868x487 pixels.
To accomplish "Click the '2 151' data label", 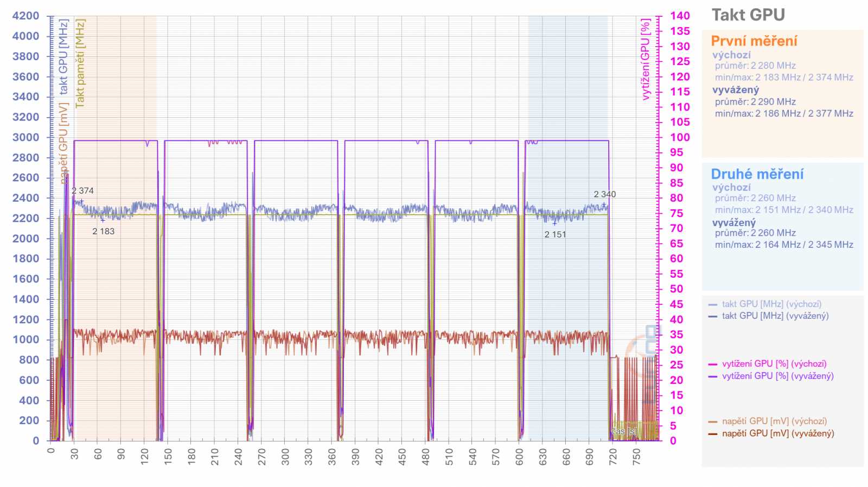I will (x=555, y=235).
